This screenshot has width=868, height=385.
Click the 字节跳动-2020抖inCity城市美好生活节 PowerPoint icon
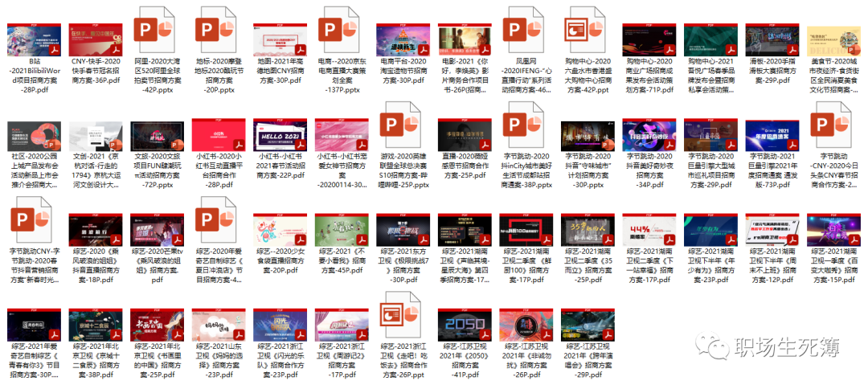pyautogui.click(x=522, y=124)
